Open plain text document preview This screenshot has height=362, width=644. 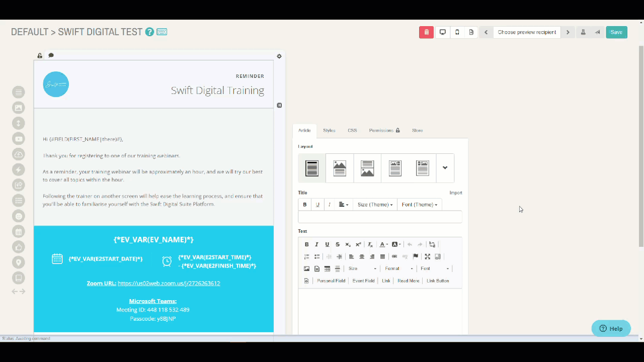pyautogui.click(x=471, y=32)
